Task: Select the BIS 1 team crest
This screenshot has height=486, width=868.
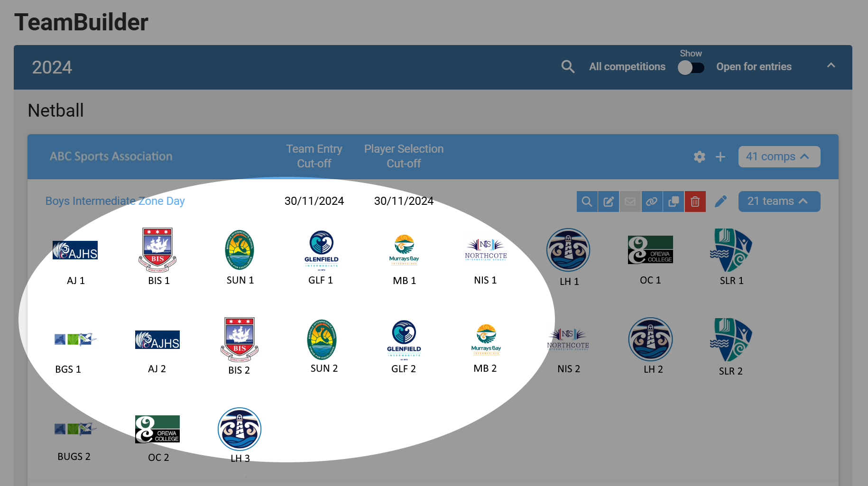Action: [x=157, y=250]
